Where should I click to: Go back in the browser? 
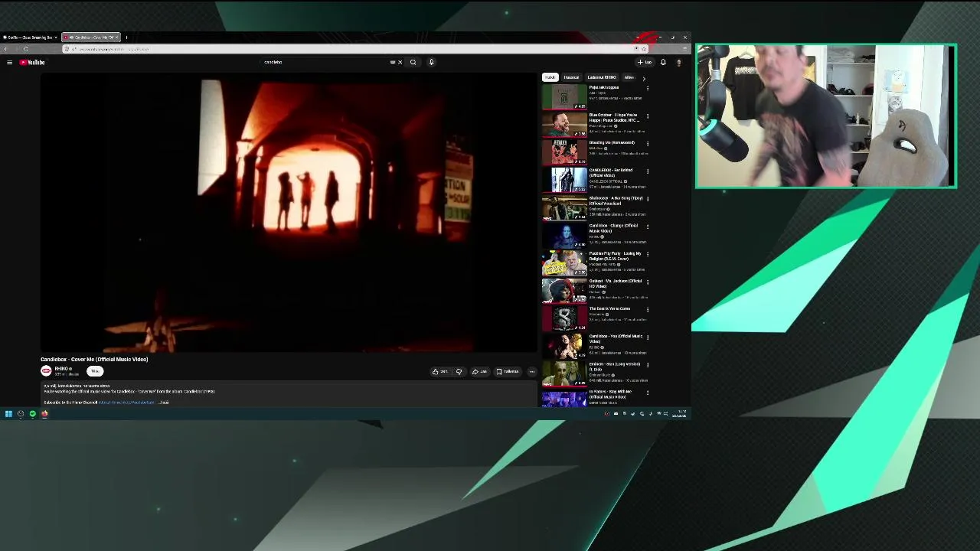(6, 49)
